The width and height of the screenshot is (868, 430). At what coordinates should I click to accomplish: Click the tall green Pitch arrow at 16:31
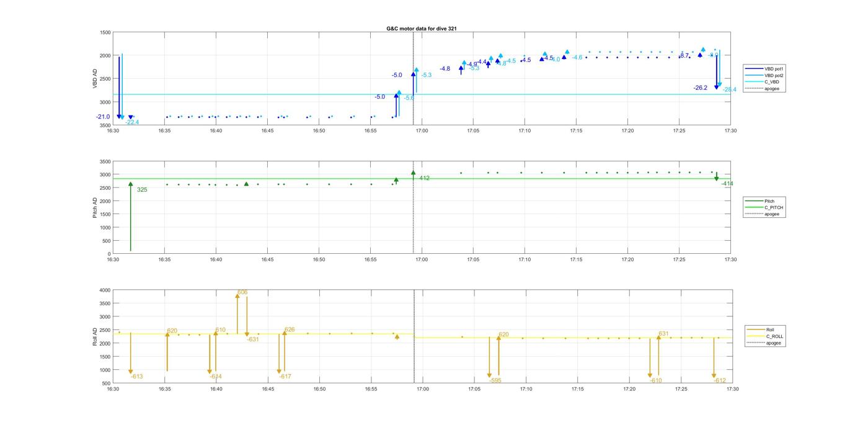pyautogui.click(x=130, y=216)
